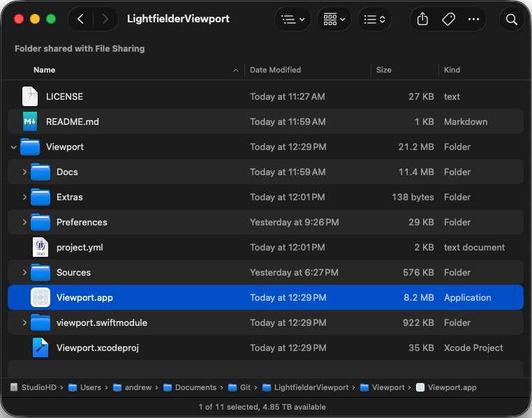The width and height of the screenshot is (532, 418).
Task: Open the group-by grid dropdown
Action: click(334, 20)
